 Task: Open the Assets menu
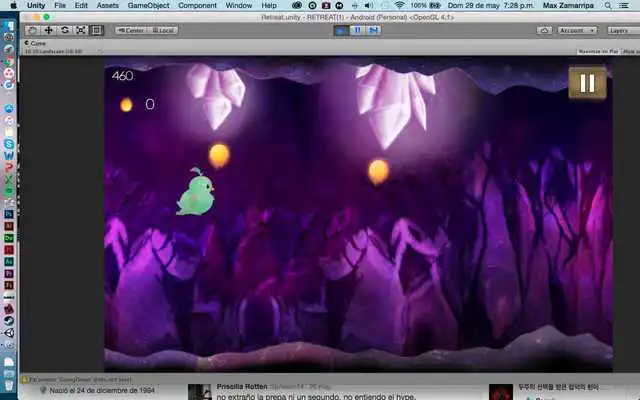coord(108,5)
